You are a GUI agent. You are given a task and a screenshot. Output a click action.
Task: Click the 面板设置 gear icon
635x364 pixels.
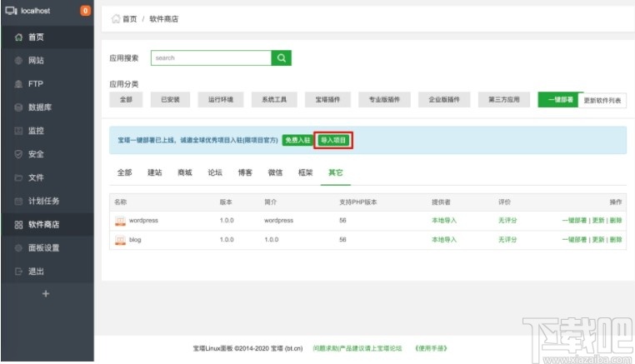18,247
